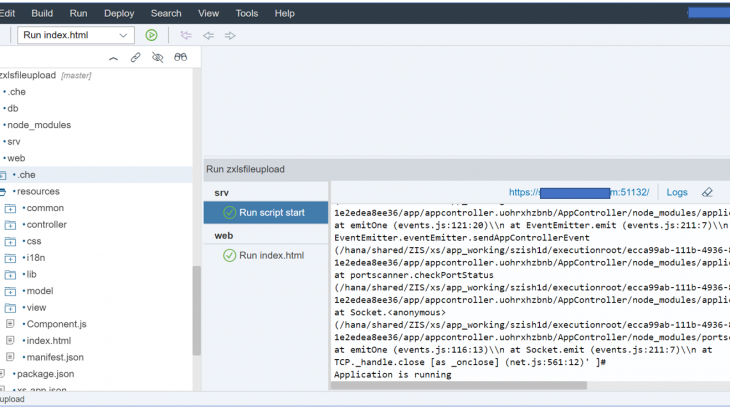Click the 'at portscanner.checkPortStatus' log line
Screen dimensions: 730x410
pos(413,275)
